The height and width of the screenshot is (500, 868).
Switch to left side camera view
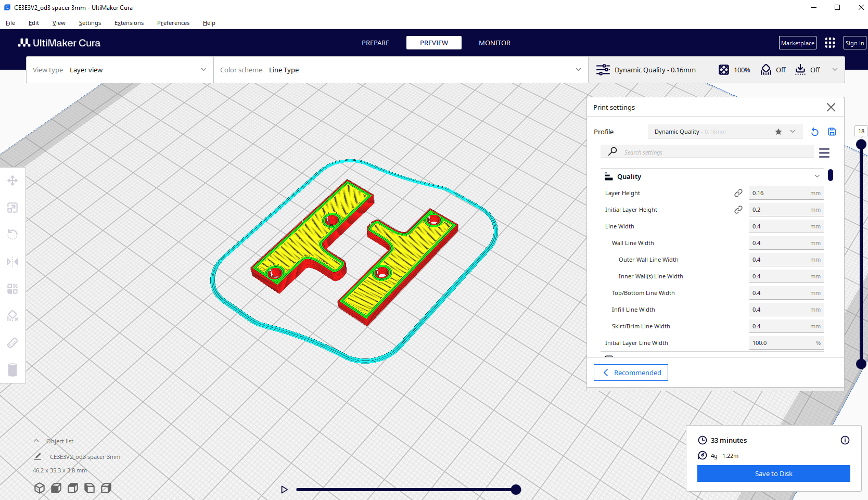click(x=90, y=488)
